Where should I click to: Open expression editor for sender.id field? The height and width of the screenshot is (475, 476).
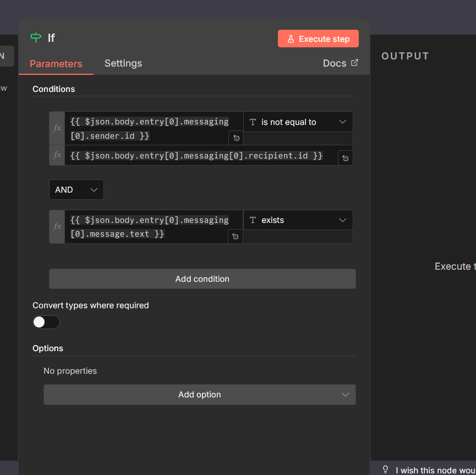click(236, 138)
